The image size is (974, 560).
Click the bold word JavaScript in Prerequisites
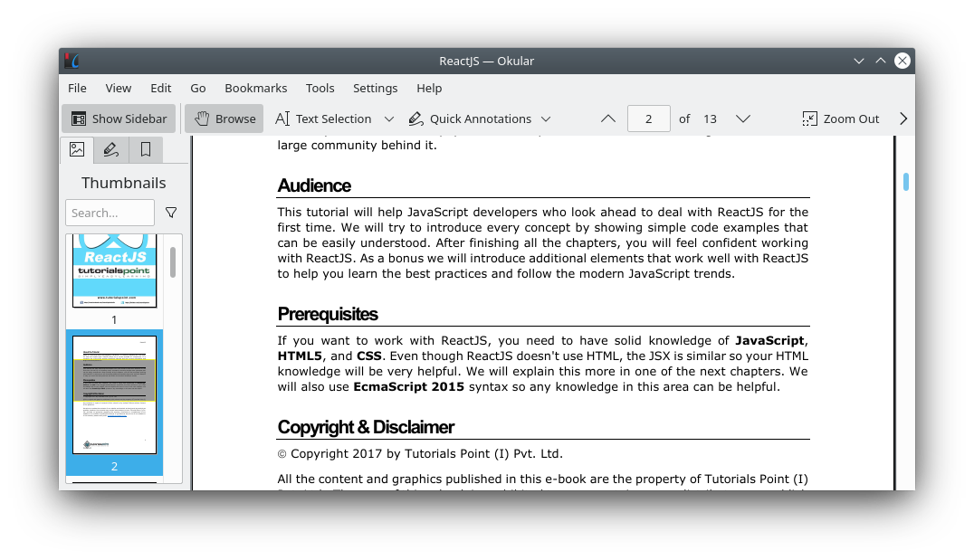[769, 340]
